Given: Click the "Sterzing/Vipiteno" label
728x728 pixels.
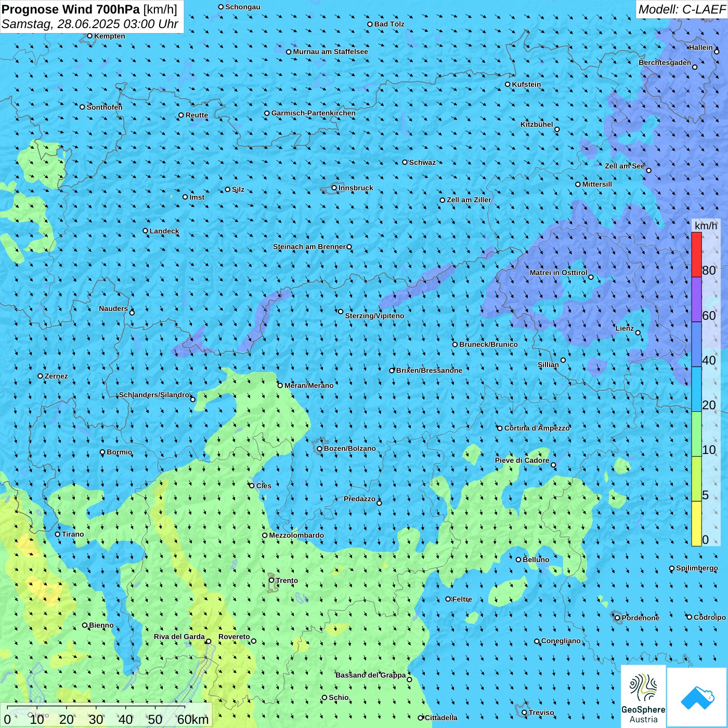Looking at the screenshot, I should 374,316.
